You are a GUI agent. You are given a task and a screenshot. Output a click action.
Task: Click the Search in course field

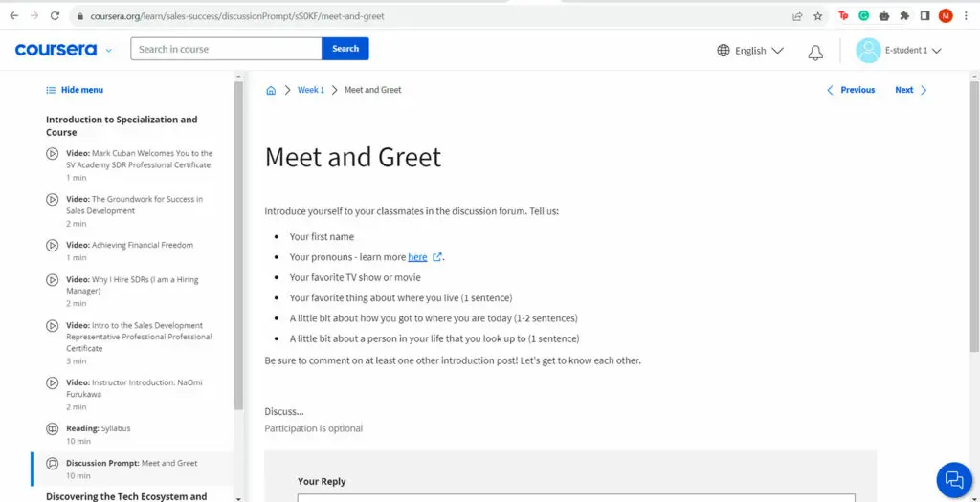(x=226, y=49)
